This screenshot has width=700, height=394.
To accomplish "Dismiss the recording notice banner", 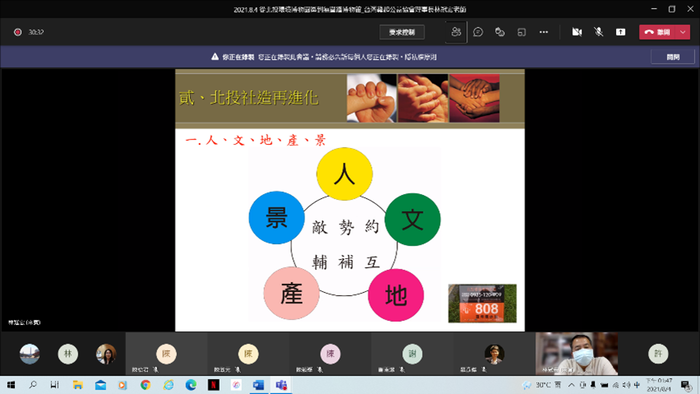I will [x=673, y=57].
